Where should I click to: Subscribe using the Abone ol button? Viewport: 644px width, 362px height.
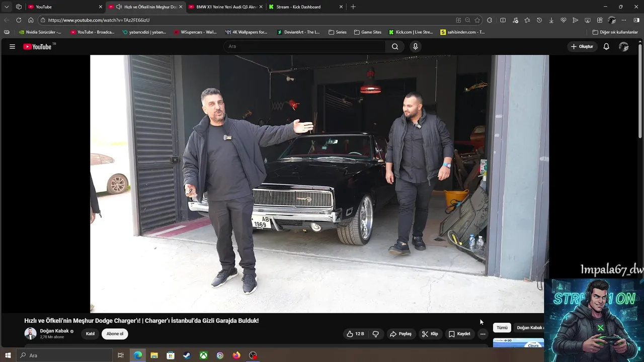(115, 334)
